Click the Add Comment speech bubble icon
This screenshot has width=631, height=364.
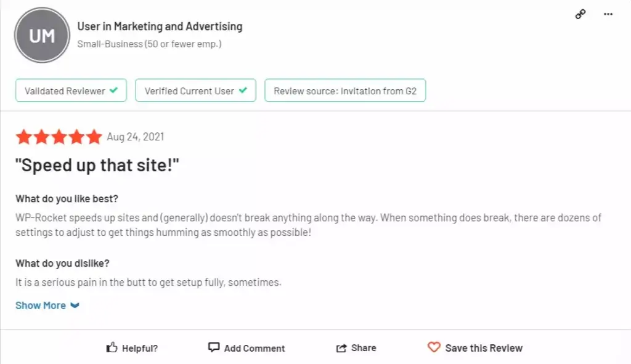point(213,347)
